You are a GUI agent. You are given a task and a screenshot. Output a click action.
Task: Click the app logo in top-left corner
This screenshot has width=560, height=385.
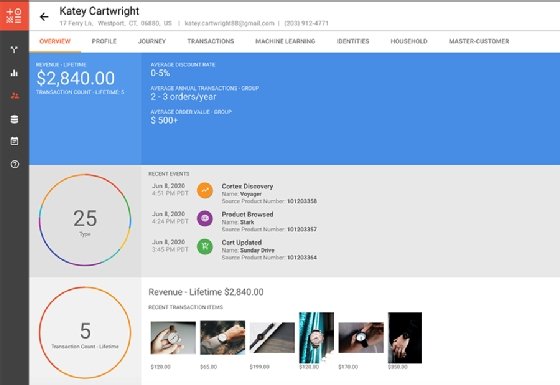pos(14,16)
